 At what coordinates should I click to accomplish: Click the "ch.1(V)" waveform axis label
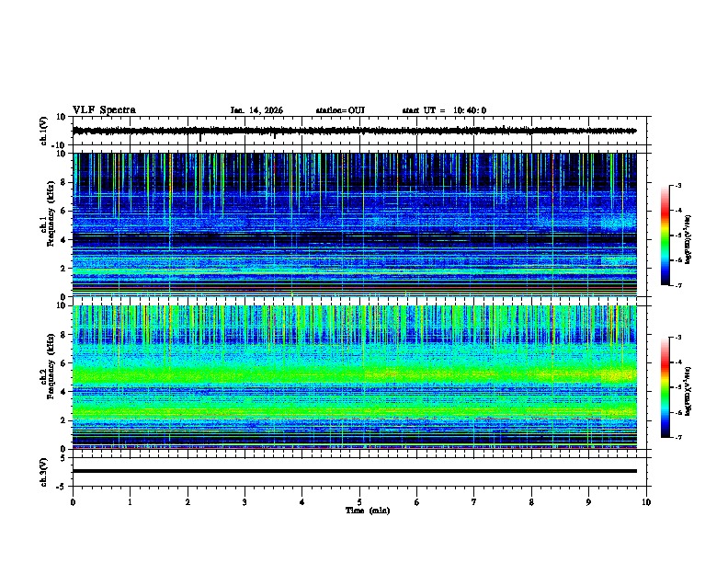tap(44, 131)
